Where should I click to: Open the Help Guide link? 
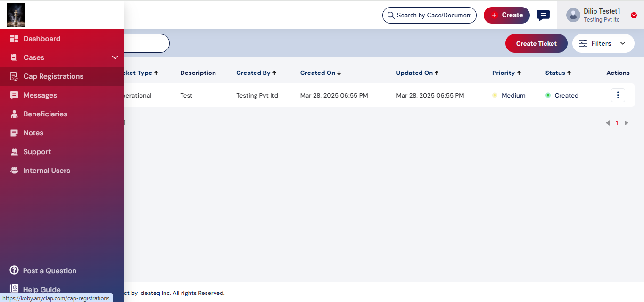tap(41, 290)
